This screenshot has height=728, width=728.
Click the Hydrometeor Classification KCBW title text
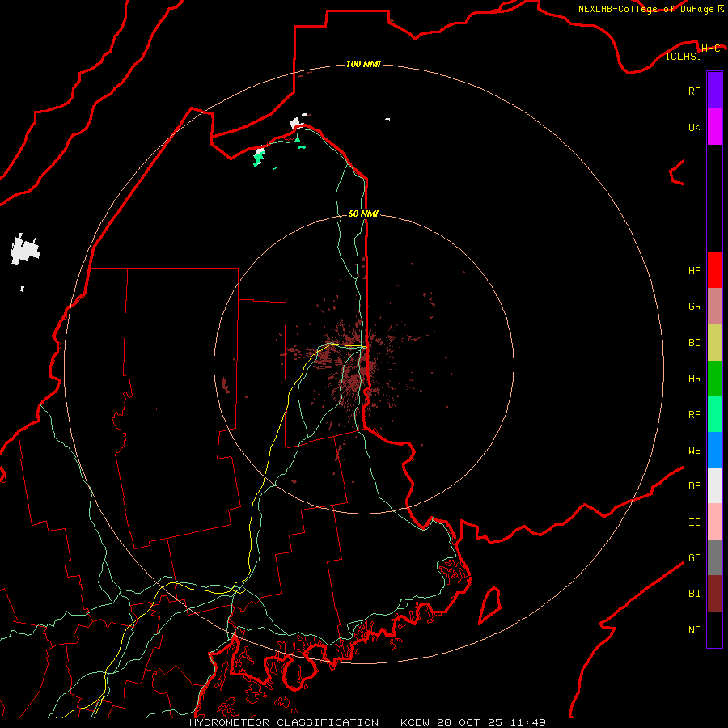click(367, 722)
